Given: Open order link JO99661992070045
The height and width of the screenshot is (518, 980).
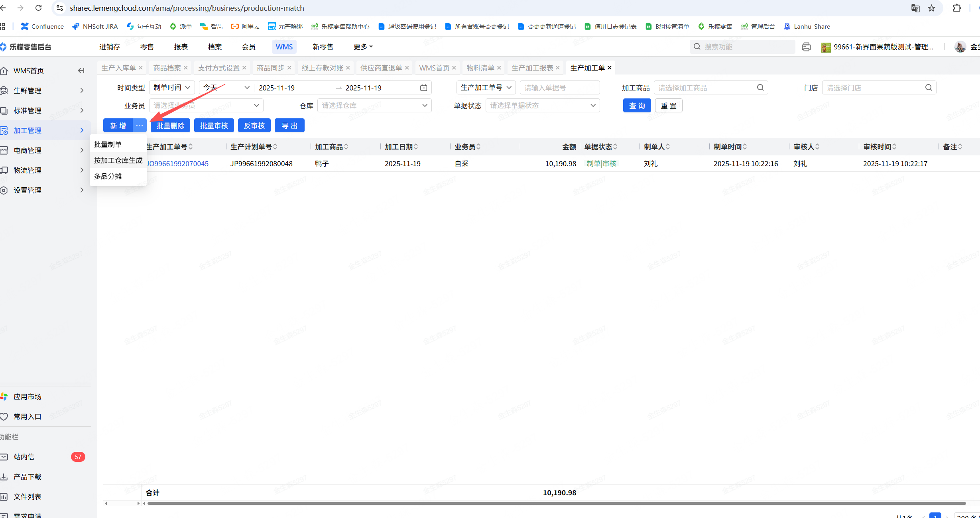Looking at the screenshot, I should [x=177, y=164].
